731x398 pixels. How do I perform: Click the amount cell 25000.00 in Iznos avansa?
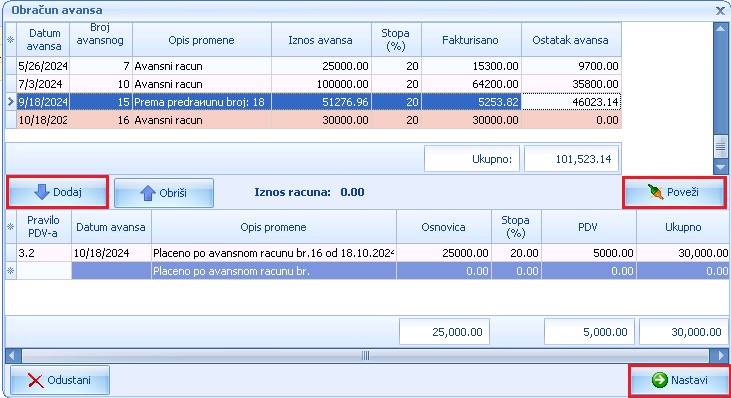pyautogui.click(x=321, y=66)
